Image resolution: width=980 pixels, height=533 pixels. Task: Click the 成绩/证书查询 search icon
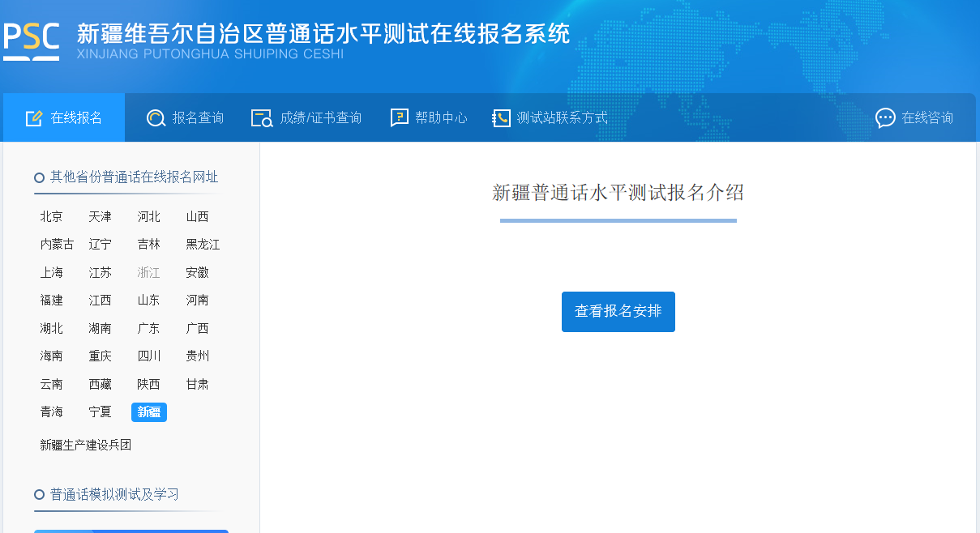coord(262,118)
